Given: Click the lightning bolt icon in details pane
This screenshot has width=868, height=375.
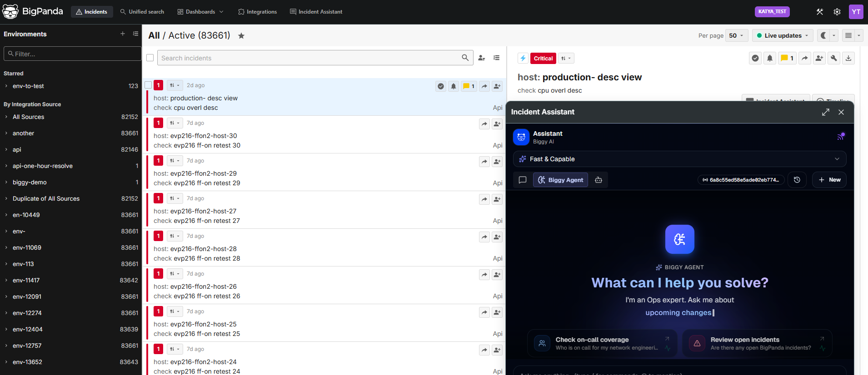Looking at the screenshot, I should pos(523,58).
